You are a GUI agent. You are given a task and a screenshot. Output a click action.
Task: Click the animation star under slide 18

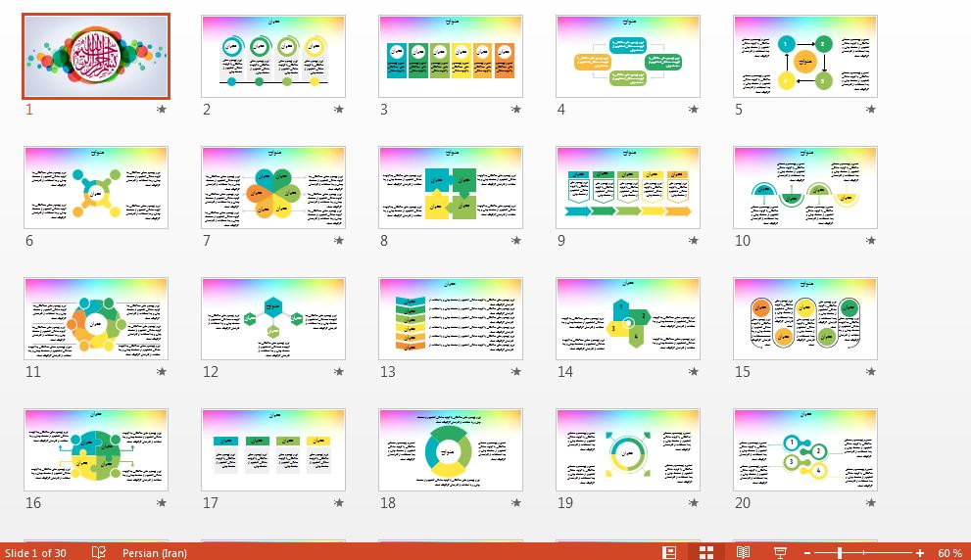(516, 503)
